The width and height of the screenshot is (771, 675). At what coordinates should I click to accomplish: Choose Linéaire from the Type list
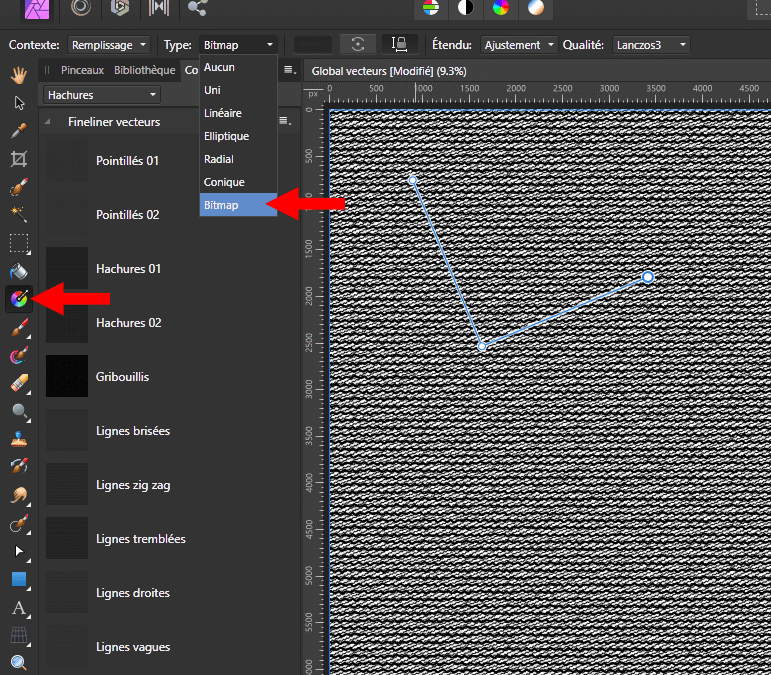tap(222, 113)
